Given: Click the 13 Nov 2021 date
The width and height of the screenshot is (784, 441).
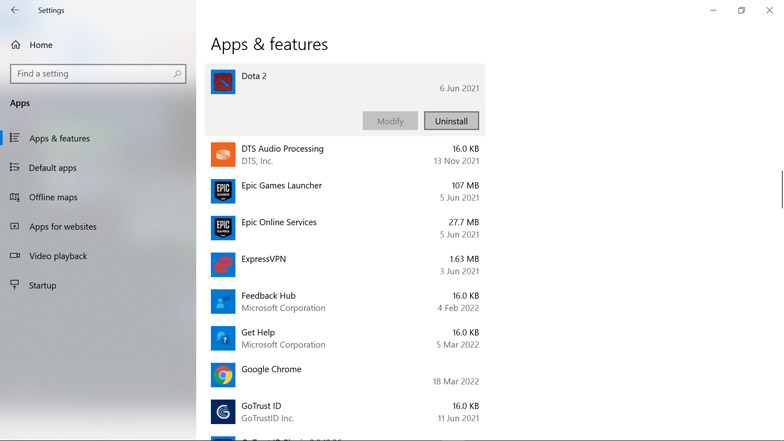Looking at the screenshot, I should (x=456, y=161).
